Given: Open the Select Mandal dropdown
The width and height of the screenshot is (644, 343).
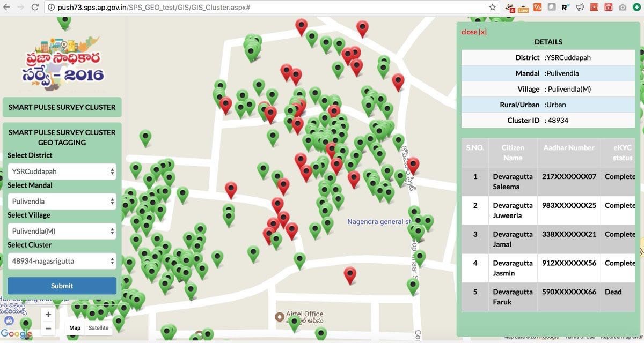Looking at the screenshot, I should coord(62,202).
